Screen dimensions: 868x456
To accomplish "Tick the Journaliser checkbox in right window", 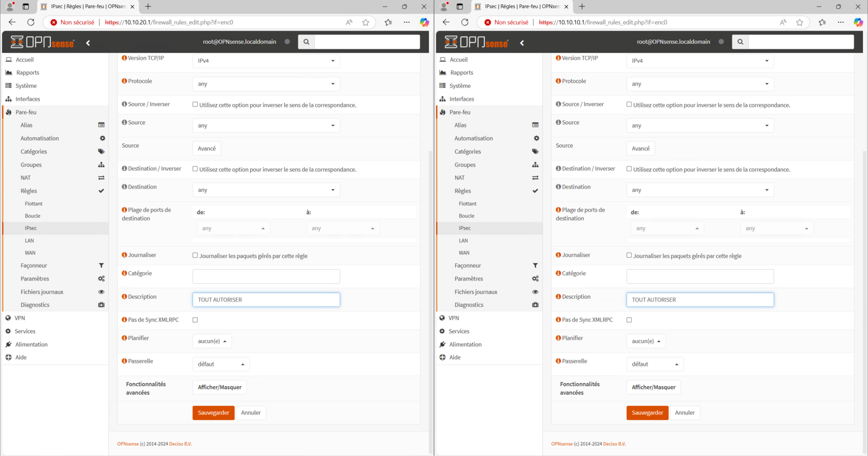I will 629,255.
